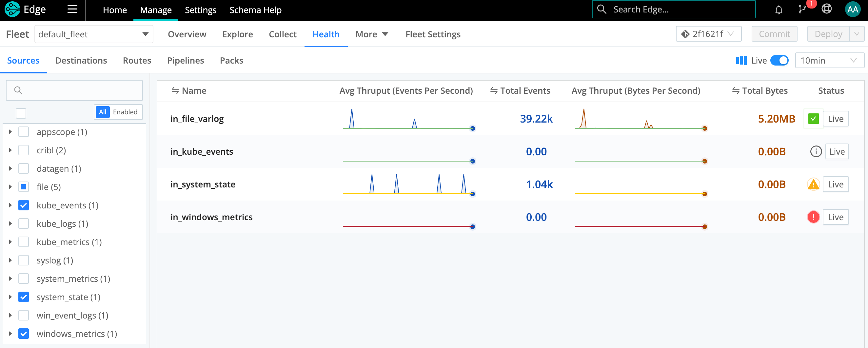The width and height of the screenshot is (868, 348).
Task: Click the green check status icon for in_file_varlog
Action: (813, 119)
